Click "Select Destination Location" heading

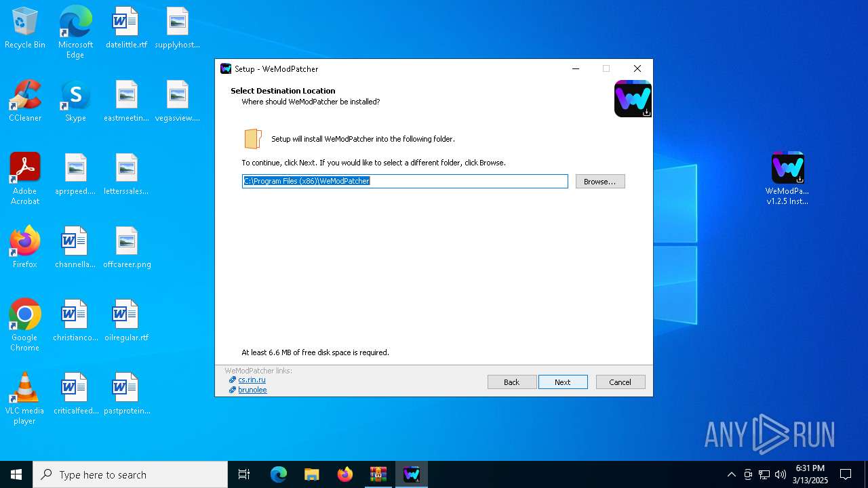[283, 91]
